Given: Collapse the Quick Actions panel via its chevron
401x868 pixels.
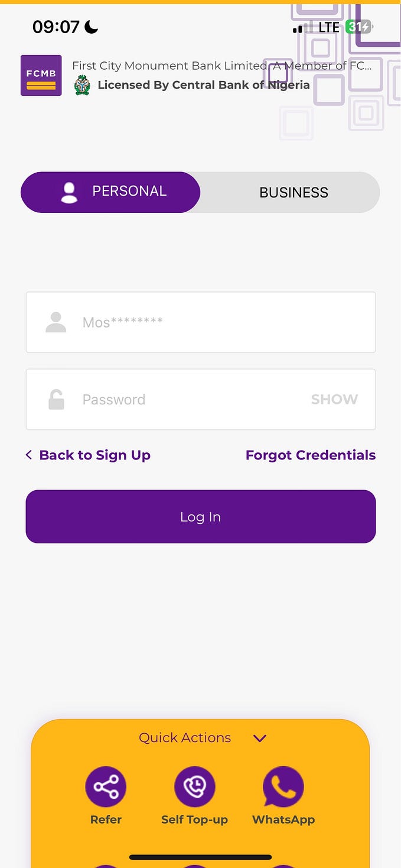Looking at the screenshot, I should 260,738.
